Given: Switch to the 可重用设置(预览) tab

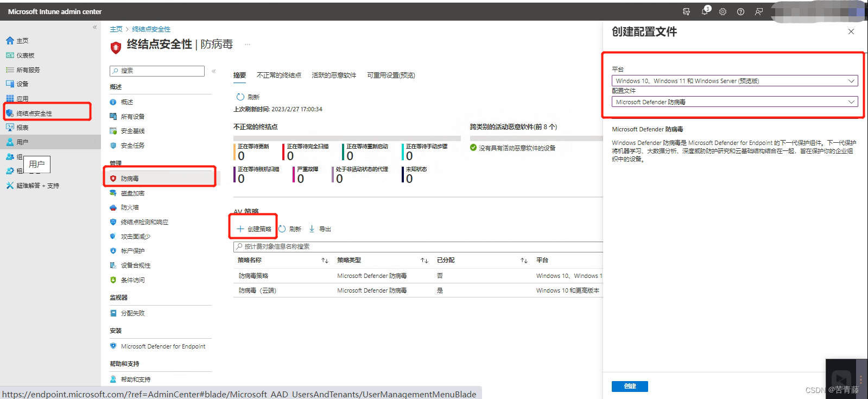Looking at the screenshot, I should pyautogui.click(x=391, y=75).
